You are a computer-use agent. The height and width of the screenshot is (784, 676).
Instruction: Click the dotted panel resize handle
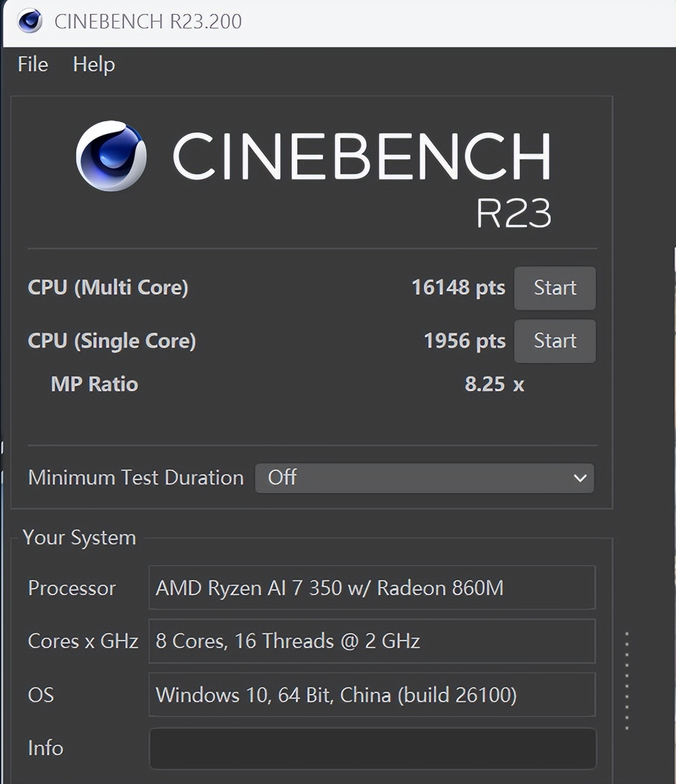(626, 681)
